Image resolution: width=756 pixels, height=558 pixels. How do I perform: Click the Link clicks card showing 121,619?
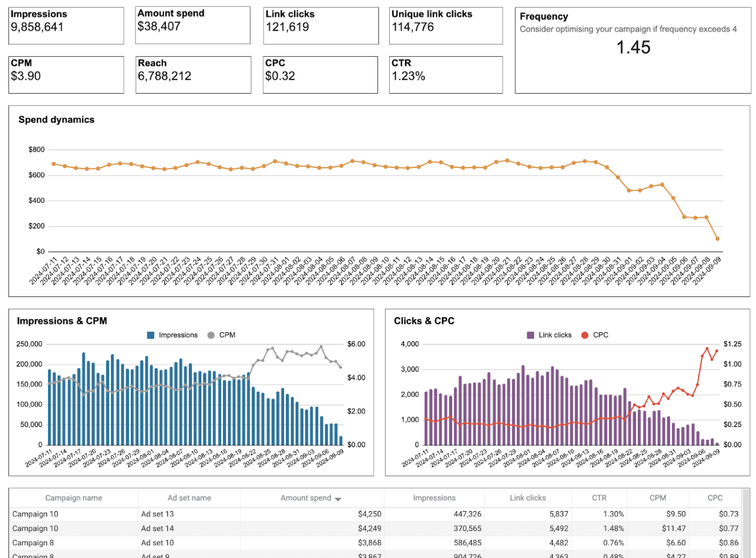pyautogui.click(x=320, y=25)
